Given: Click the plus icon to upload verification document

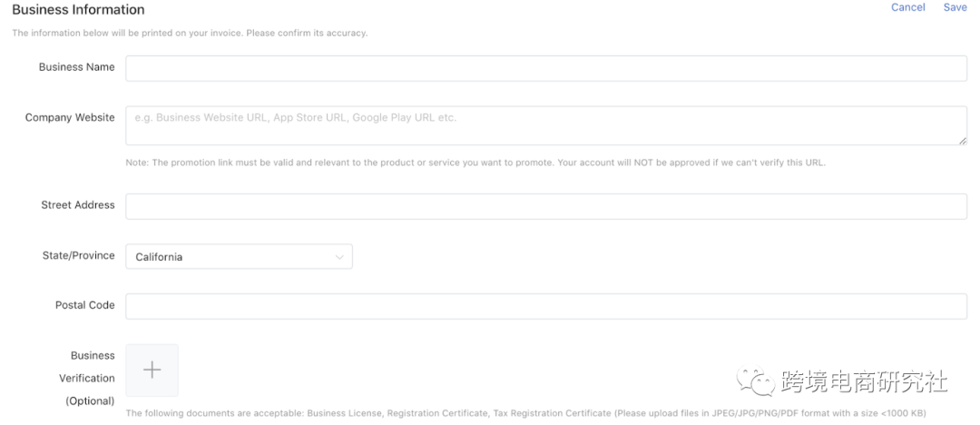Looking at the screenshot, I should click(152, 370).
